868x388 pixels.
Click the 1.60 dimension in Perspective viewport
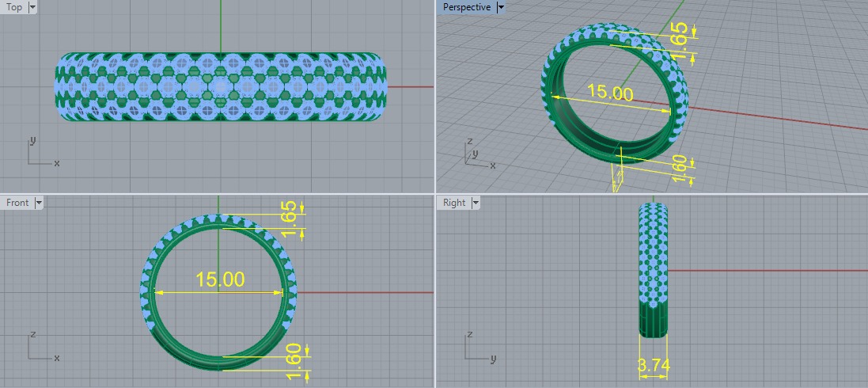click(680, 167)
